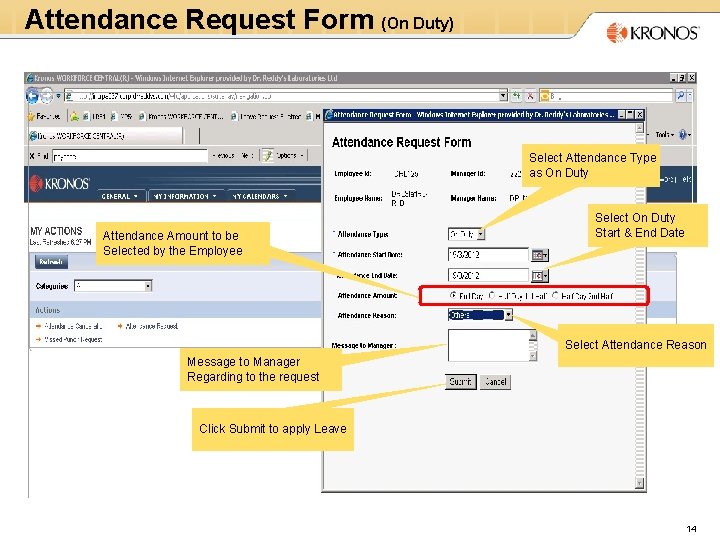The height and width of the screenshot is (540, 720).
Task: Click the Message to Manager text area
Action: tap(488, 345)
